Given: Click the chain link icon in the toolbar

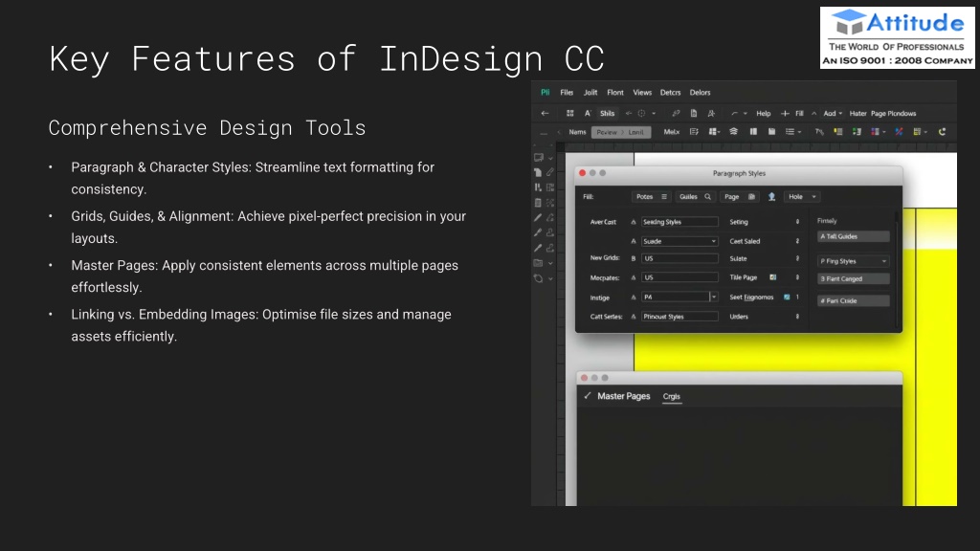Looking at the screenshot, I should (x=676, y=114).
